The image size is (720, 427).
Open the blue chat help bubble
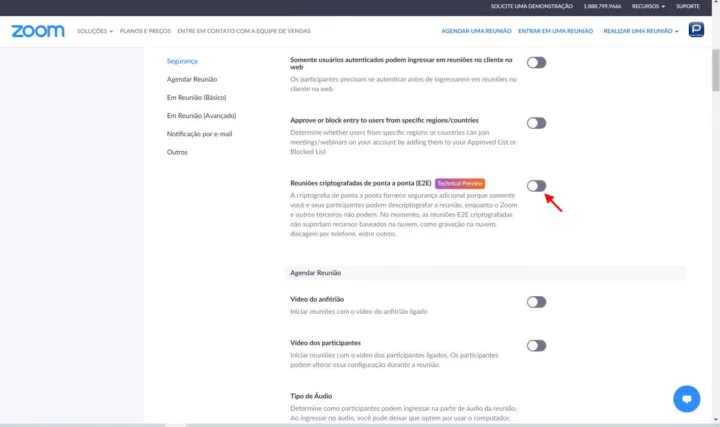[687, 398]
